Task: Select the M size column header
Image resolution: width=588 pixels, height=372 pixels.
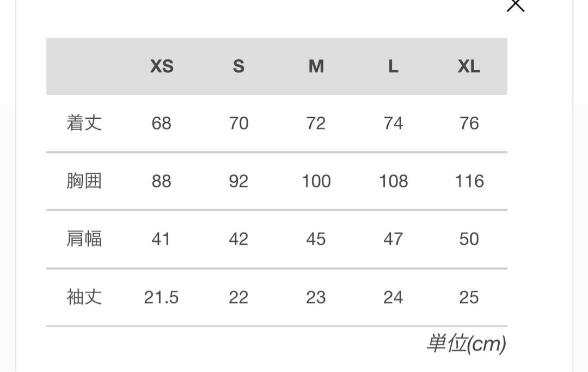Action: coord(316,66)
